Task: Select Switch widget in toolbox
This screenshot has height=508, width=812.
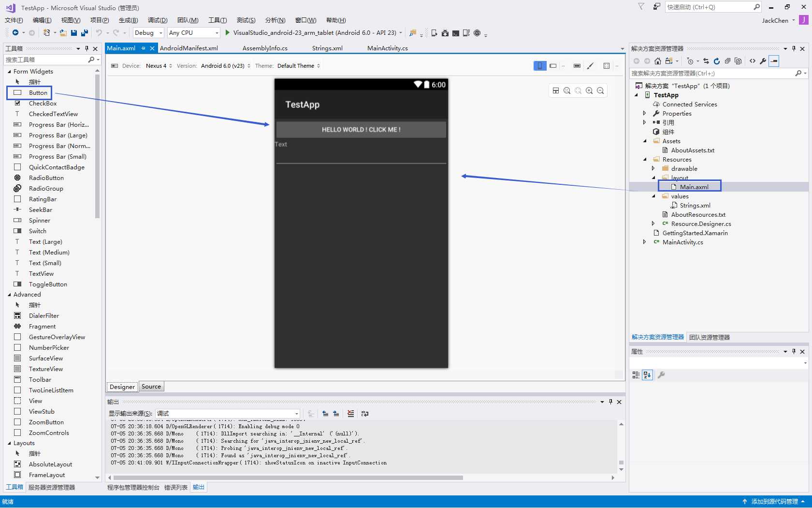Action: [37, 231]
